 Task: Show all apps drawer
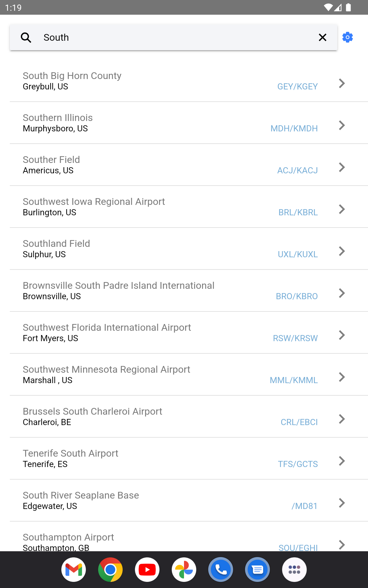[294, 570]
